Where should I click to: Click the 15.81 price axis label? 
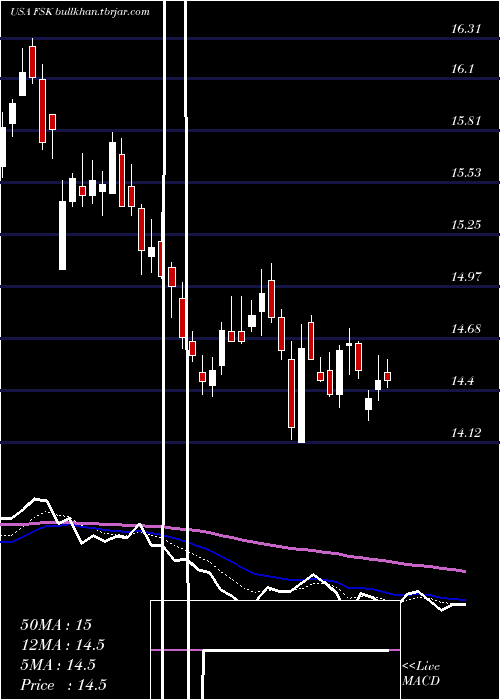(466, 121)
